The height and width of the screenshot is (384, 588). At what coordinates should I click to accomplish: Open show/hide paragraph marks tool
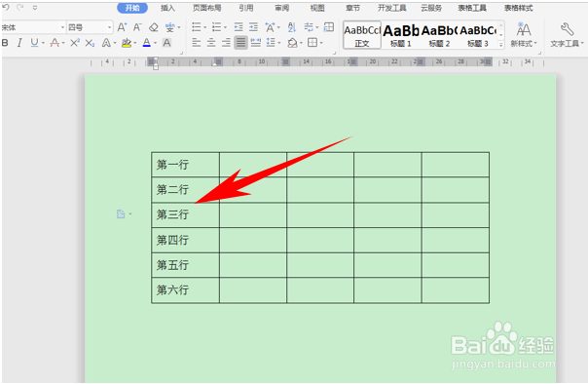click(x=309, y=27)
